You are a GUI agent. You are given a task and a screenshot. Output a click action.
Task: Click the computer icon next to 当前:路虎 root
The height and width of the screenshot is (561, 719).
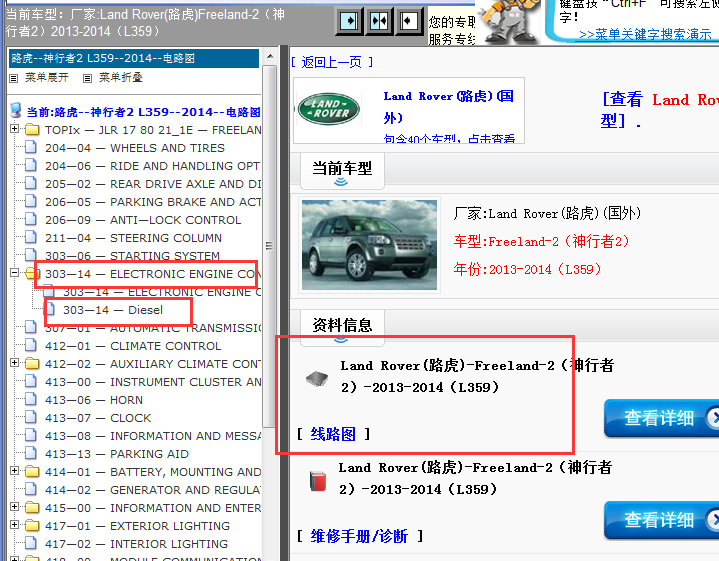pyautogui.click(x=16, y=110)
